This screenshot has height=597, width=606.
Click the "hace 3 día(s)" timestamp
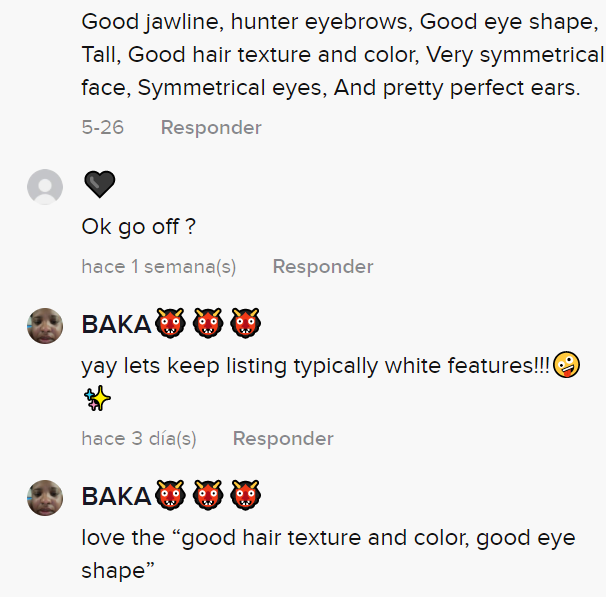pyautogui.click(x=139, y=439)
